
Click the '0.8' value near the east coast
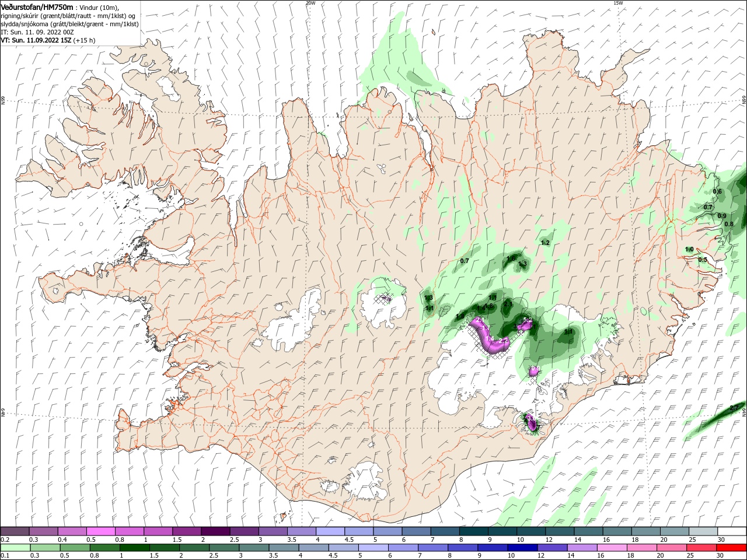click(729, 224)
